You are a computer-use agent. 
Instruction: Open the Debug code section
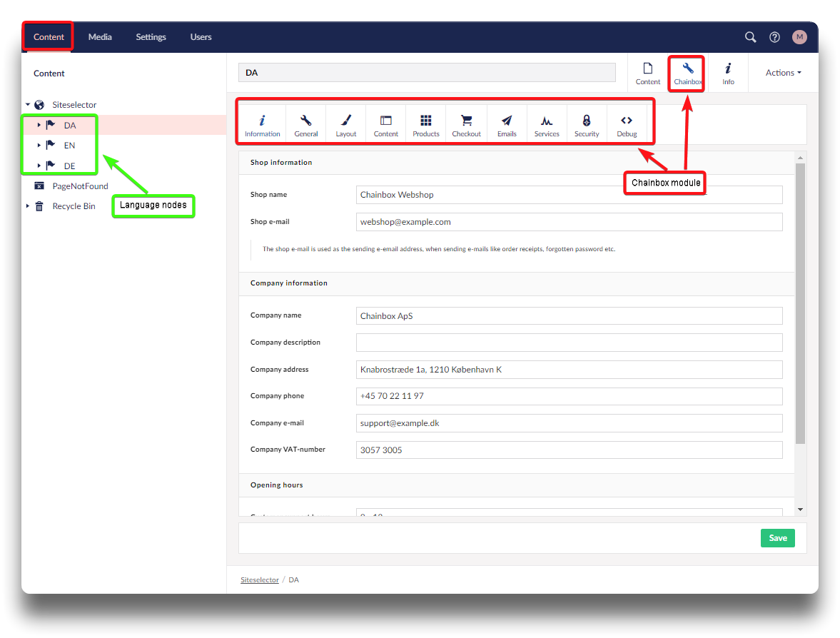[x=627, y=126]
